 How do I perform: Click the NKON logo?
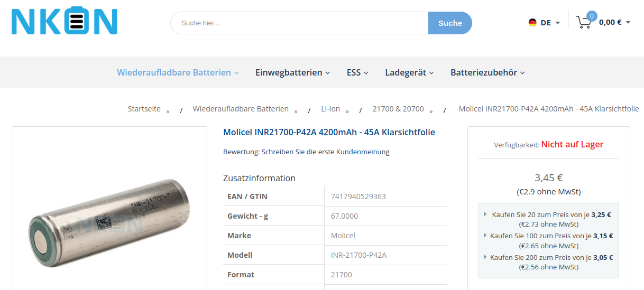click(x=64, y=22)
